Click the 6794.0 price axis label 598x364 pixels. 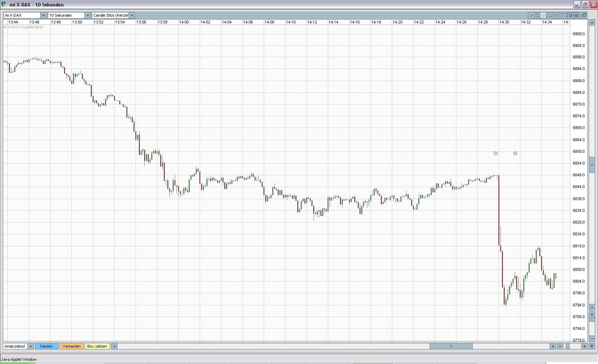coord(578,305)
